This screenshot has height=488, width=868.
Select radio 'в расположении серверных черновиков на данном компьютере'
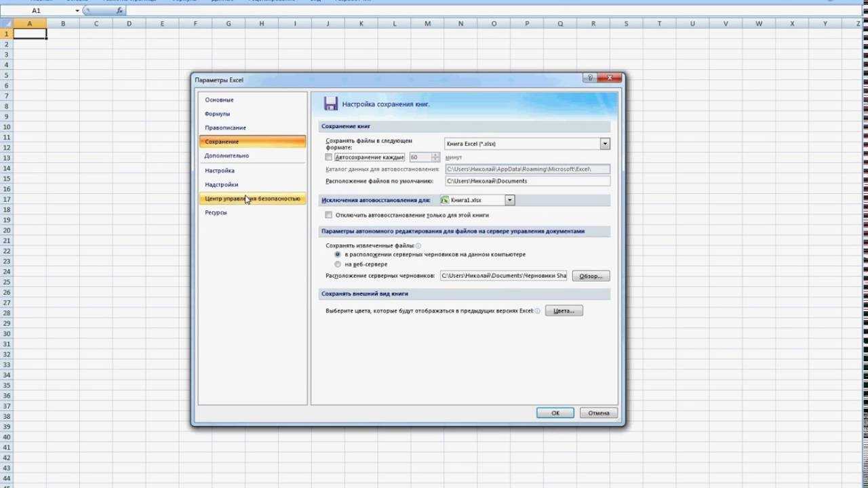(x=338, y=254)
